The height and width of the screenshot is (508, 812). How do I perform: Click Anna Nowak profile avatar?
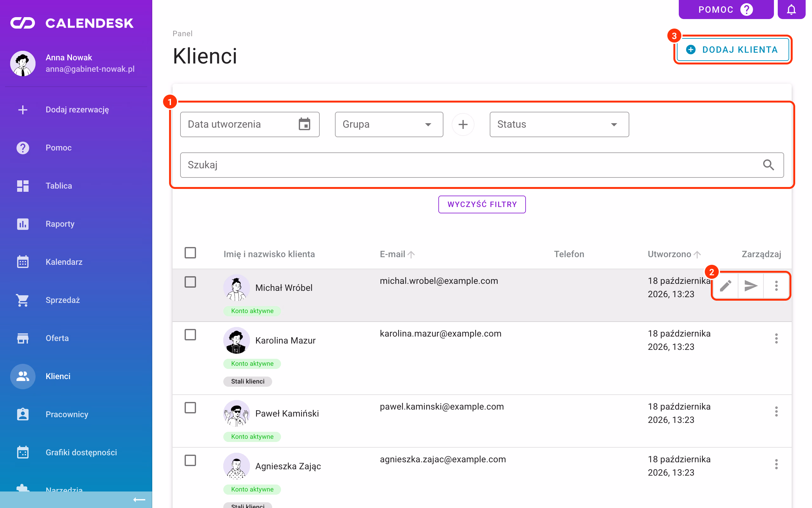tap(23, 63)
